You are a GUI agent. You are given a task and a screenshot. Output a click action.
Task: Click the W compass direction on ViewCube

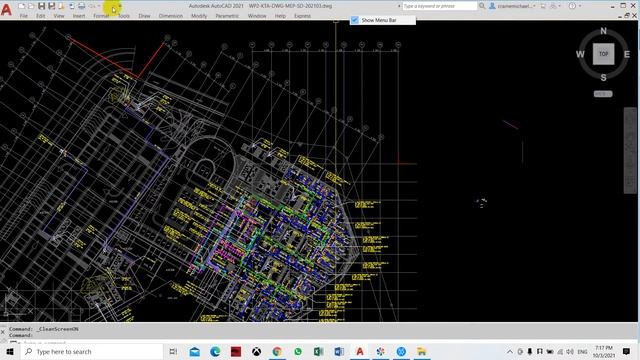click(x=580, y=54)
